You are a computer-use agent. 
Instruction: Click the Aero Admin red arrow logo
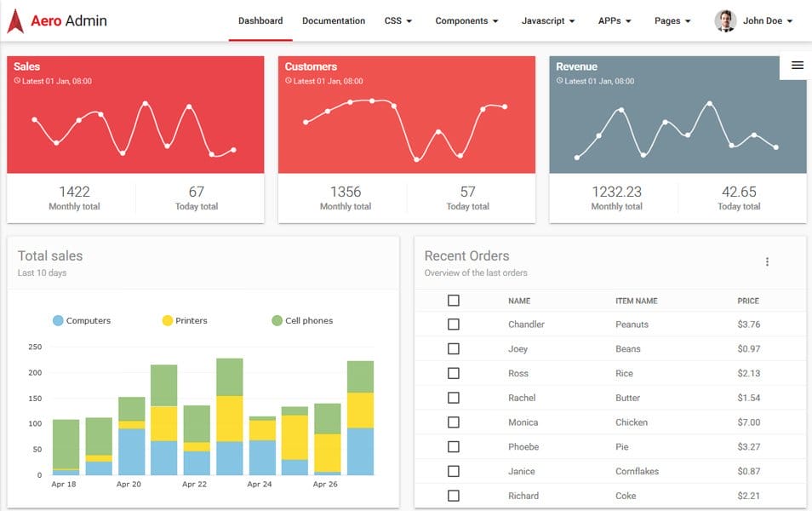(14, 21)
